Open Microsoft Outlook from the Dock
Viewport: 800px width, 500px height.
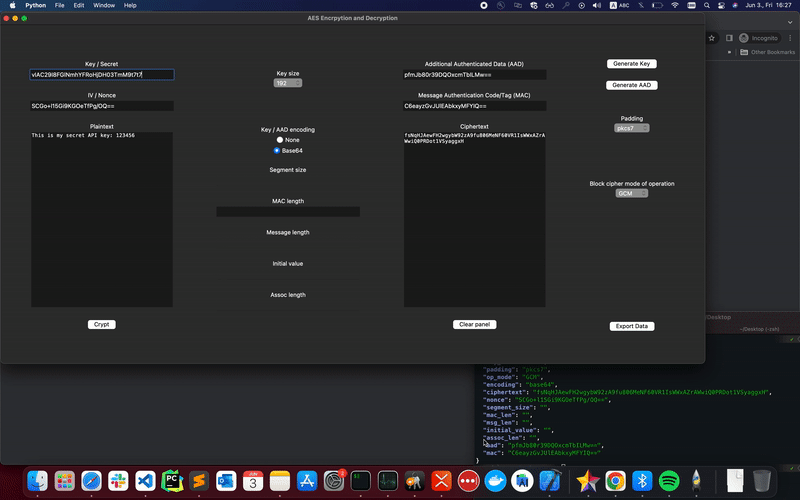pos(226,481)
